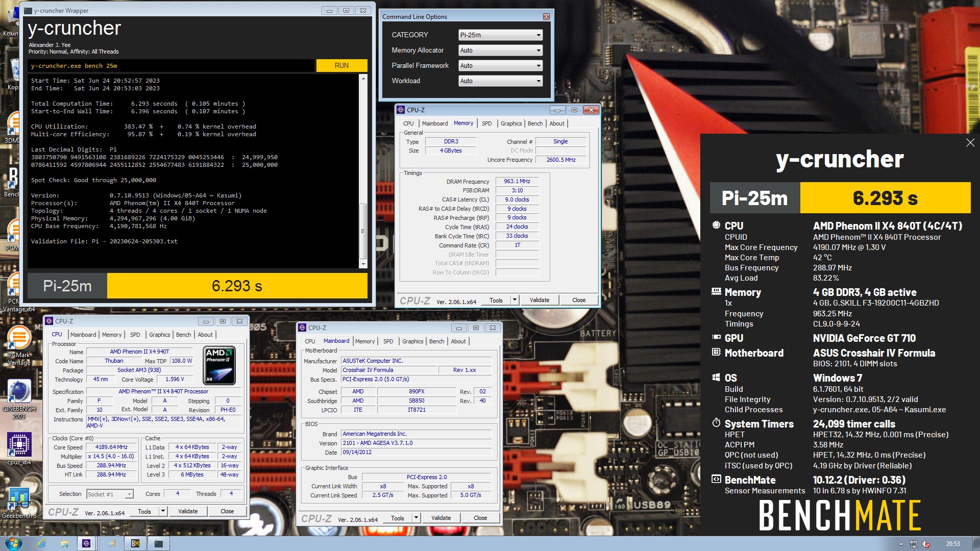Click the BIOS version 2101 - AMD AGESA field
Image resolution: width=980 pixels, height=551 pixels.
click(x=416, y=443)
